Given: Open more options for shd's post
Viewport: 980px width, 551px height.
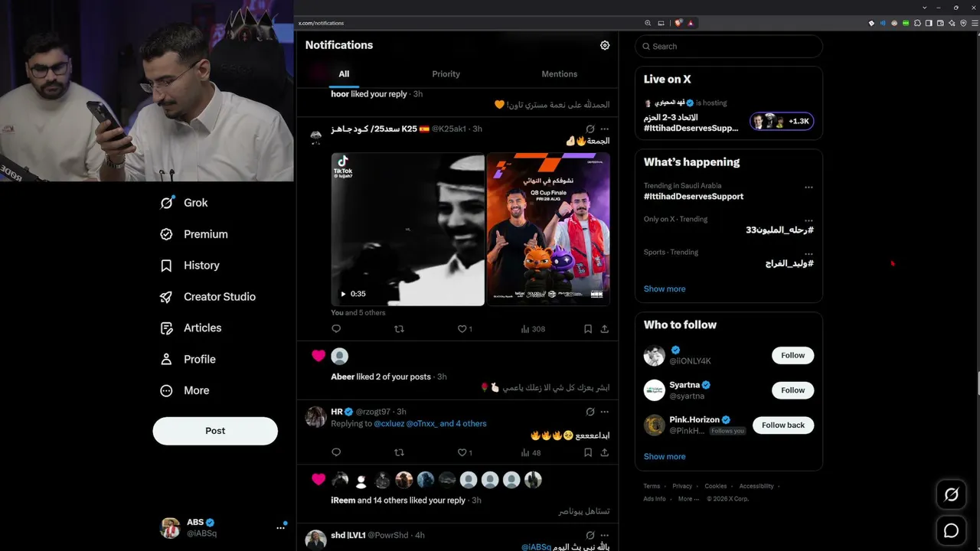Looking at the screenshot, I should click(605, 535).
